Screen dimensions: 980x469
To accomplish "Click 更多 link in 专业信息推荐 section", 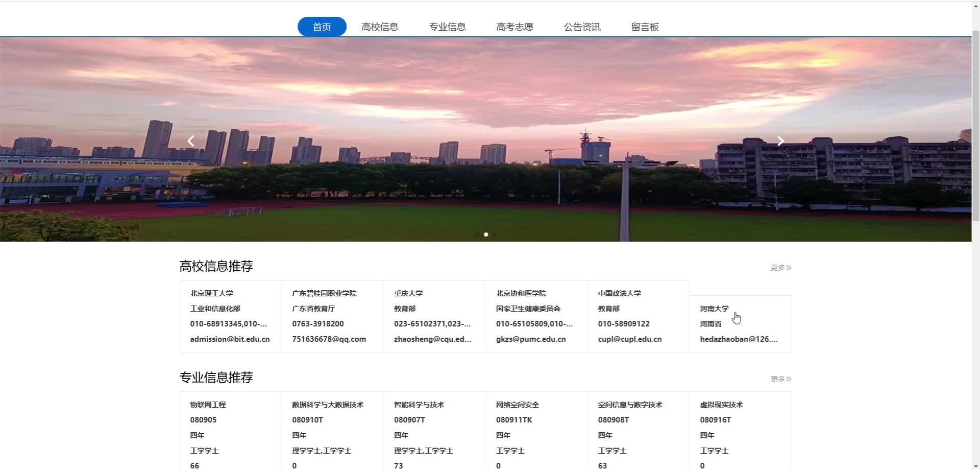I will point(776,379).
